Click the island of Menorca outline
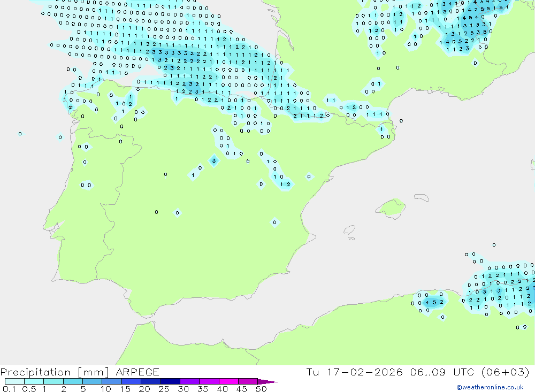Screen dimensions: 535x392 tap(422, 197)
